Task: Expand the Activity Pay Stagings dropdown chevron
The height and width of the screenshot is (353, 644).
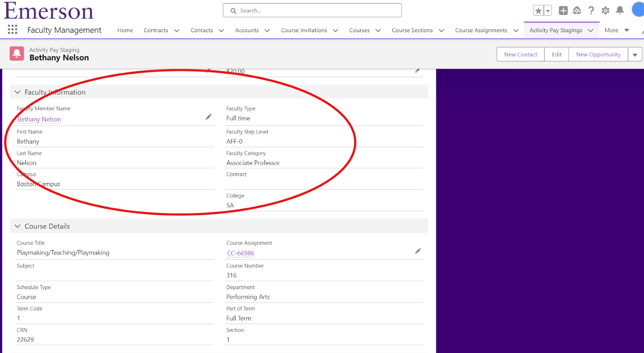Action: (x=591, y=31)
